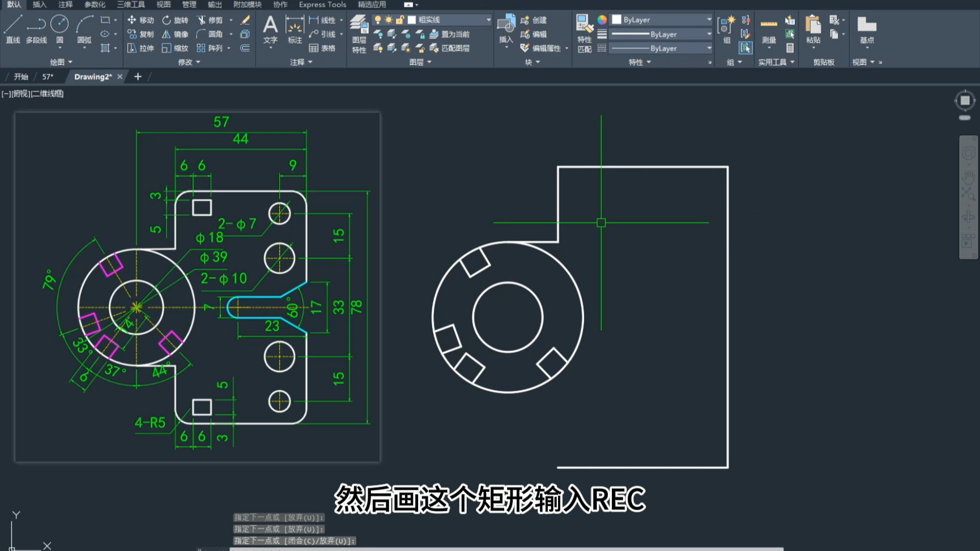Open the 参数化 ribbon tab

click(95, 5)
